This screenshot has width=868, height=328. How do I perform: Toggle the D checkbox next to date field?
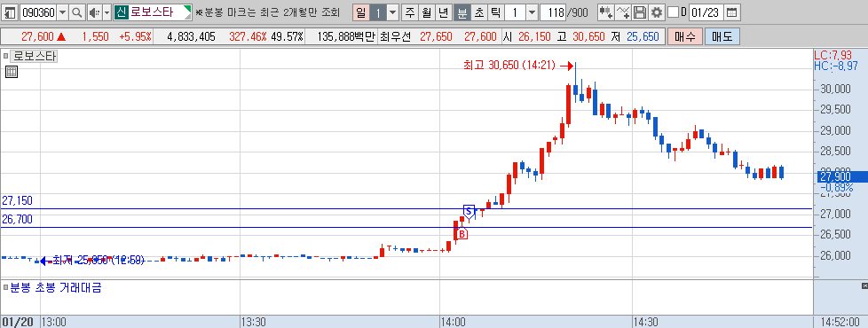(673, 12)
